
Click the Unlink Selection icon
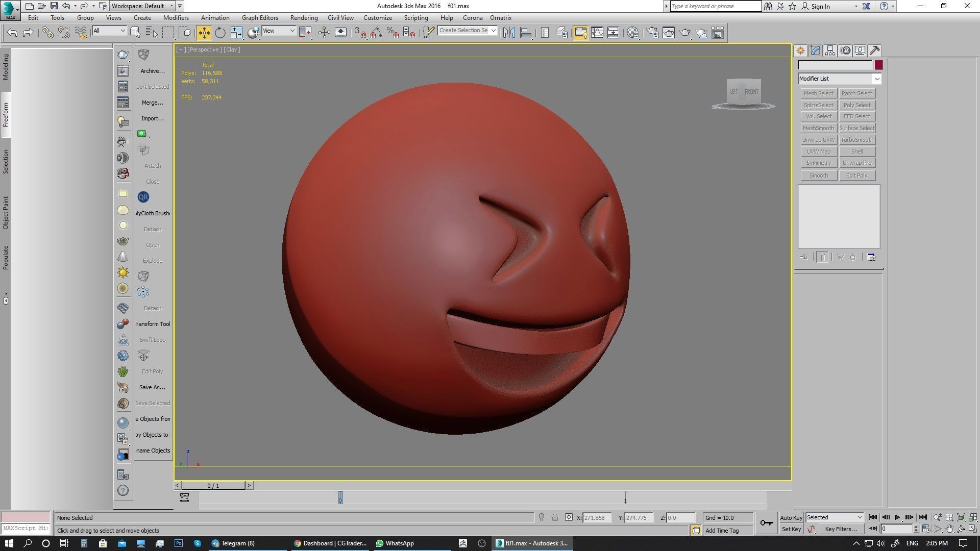click(64, 33)
